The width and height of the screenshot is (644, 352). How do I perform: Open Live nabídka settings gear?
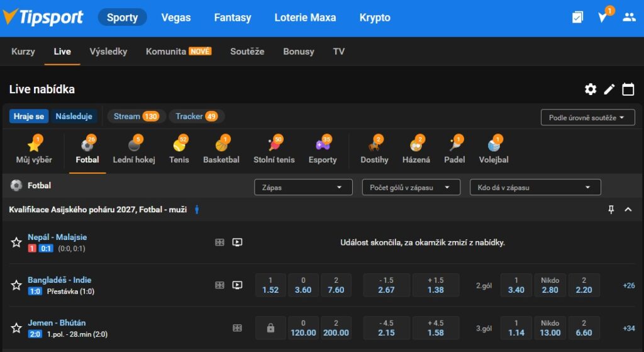pos(591,89)
